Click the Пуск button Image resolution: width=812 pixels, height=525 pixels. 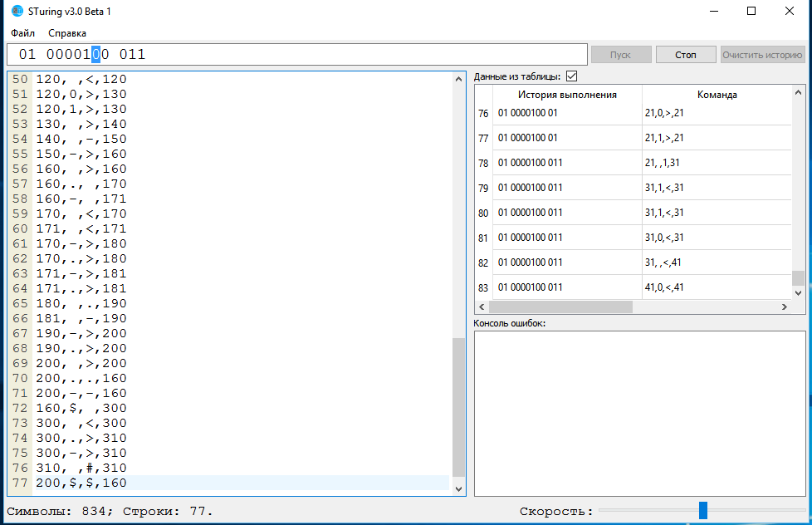click(x=621, y=55)
